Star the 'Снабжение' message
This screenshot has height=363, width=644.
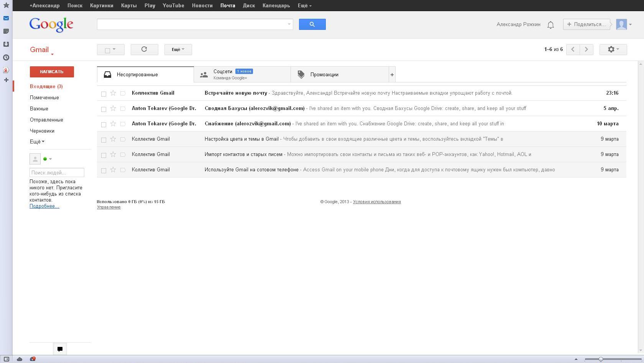pyautogui.click(x=113, y=123)
